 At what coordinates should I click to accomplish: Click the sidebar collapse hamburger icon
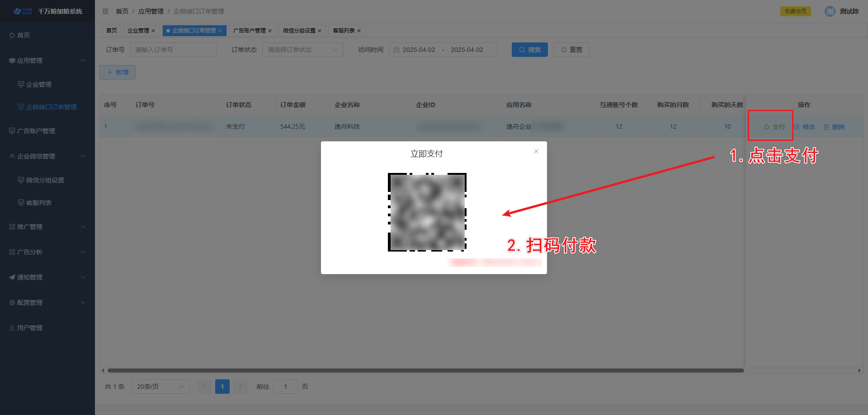click(105, 11)
